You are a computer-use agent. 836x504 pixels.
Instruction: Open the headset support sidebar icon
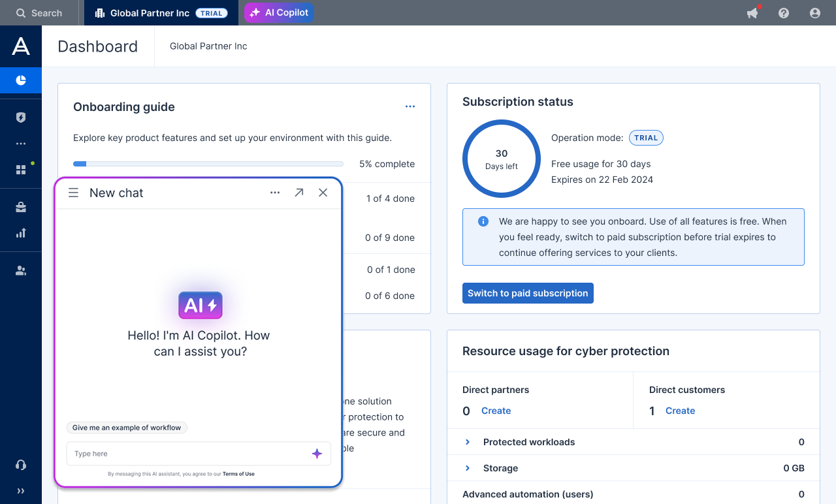click(21, 465)
